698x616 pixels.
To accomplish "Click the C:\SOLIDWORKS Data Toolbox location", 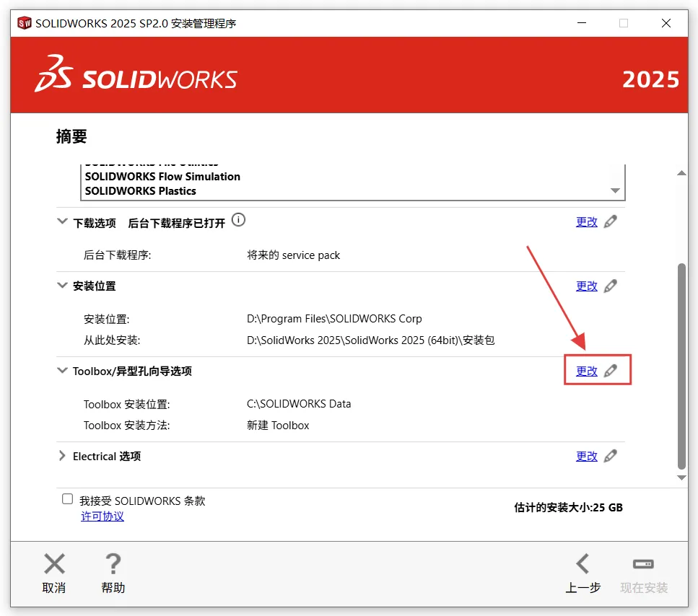I will point(299,404).
